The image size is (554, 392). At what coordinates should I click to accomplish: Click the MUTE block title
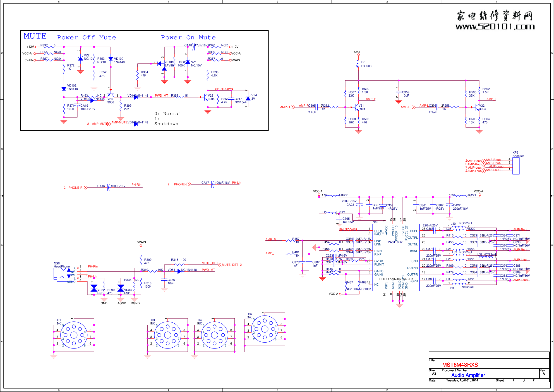35,36
